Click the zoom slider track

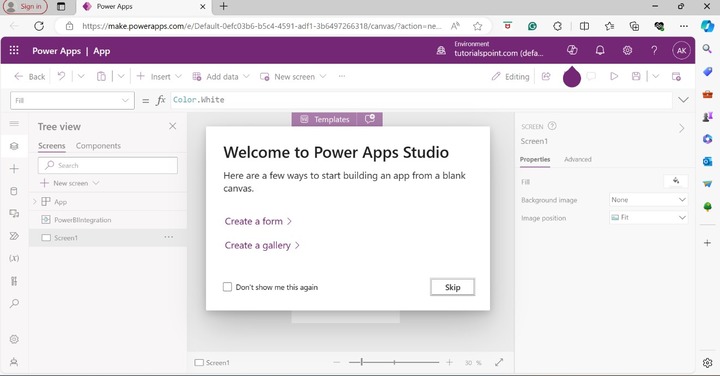click(394, 362)
